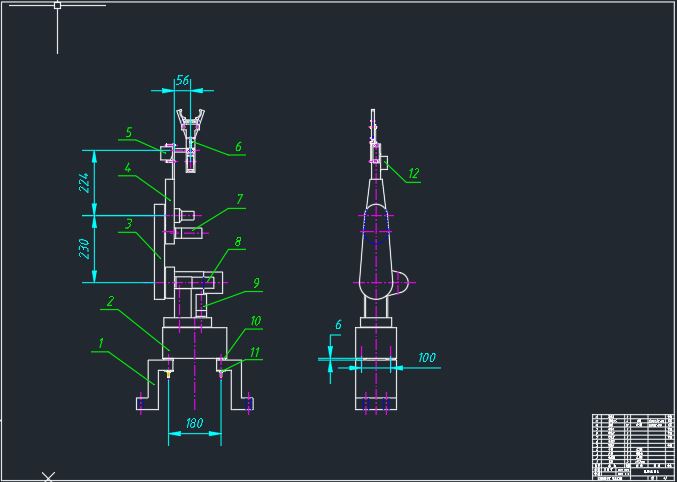Click green part number 9 label
This screenshot has width=677, height=482.
(256, 283)
